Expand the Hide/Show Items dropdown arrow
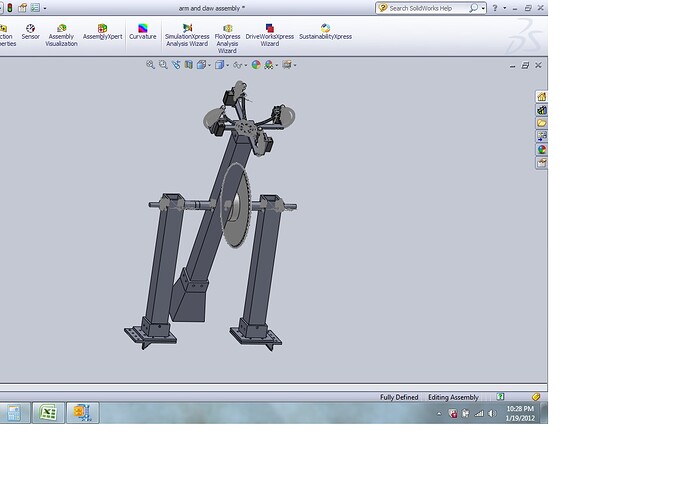Image resolution: width=690 pixels, height=500 pixels. 246,65
